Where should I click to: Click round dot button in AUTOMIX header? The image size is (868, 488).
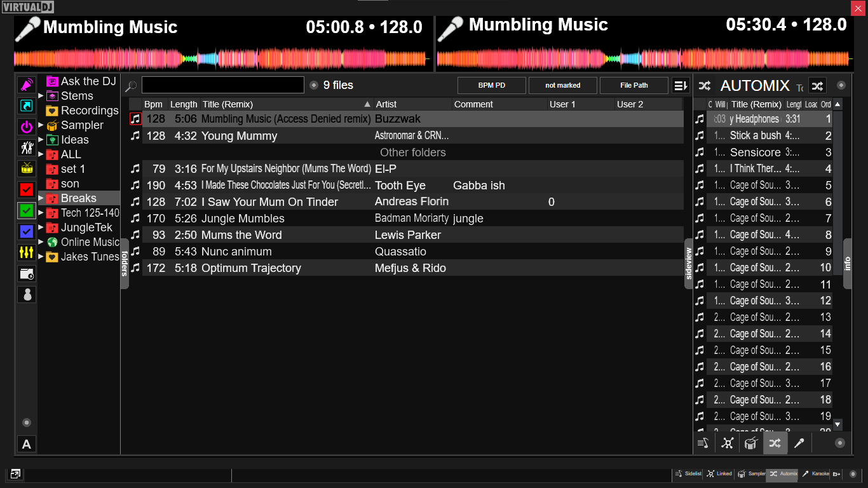point(841,85)
